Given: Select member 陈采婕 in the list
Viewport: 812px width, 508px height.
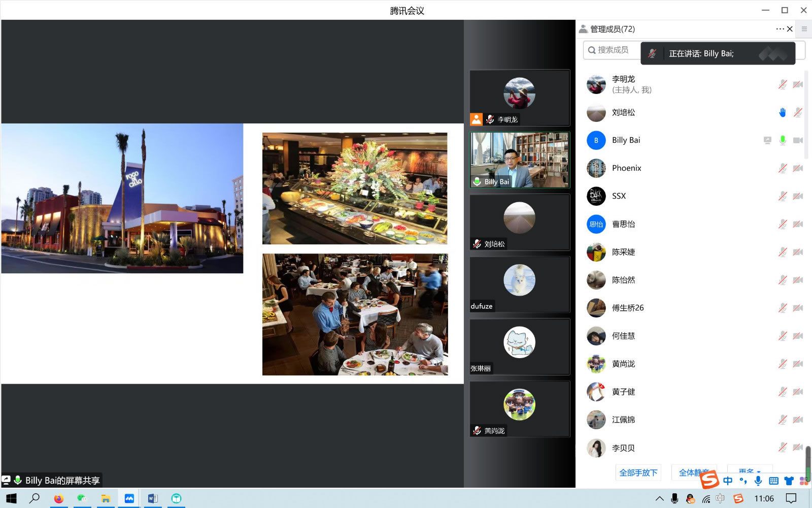Looking at the screenshot, I should click(693, 252).
